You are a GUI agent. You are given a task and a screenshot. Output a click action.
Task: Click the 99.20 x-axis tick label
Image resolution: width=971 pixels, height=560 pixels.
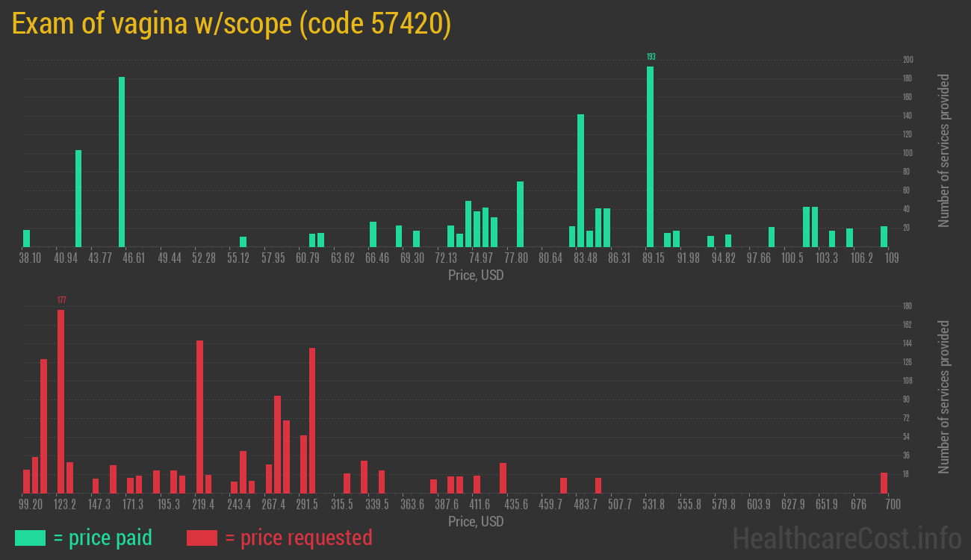31,504
